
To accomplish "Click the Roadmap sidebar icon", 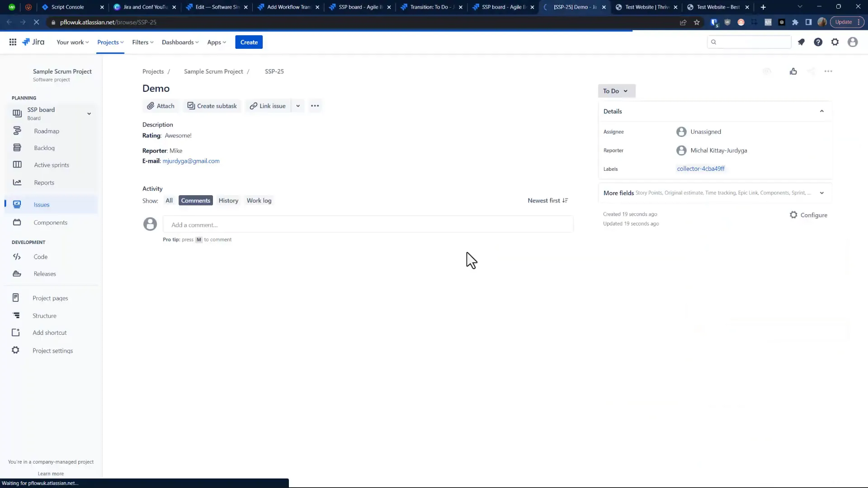I will (x=17, y=131).
